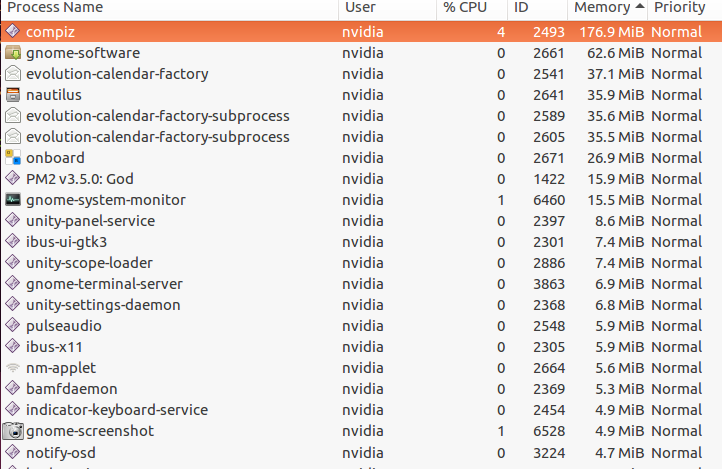Click the mail icon of process ID 2605
722x469 pixels.
(x=13, y=137)
